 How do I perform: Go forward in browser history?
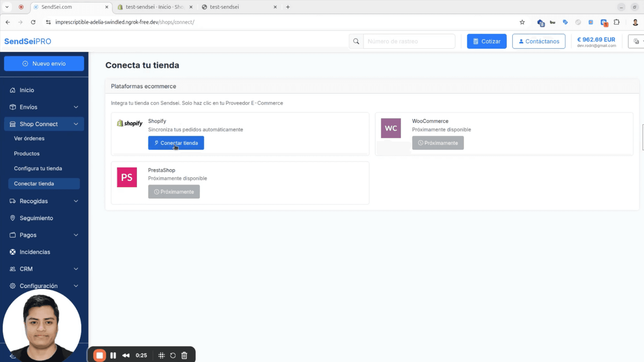20,22
